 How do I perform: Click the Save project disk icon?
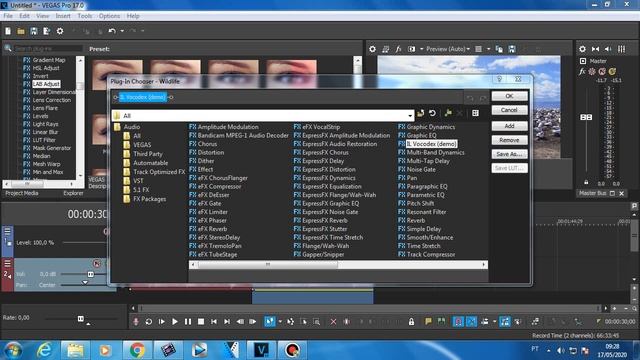pos(34,31)
